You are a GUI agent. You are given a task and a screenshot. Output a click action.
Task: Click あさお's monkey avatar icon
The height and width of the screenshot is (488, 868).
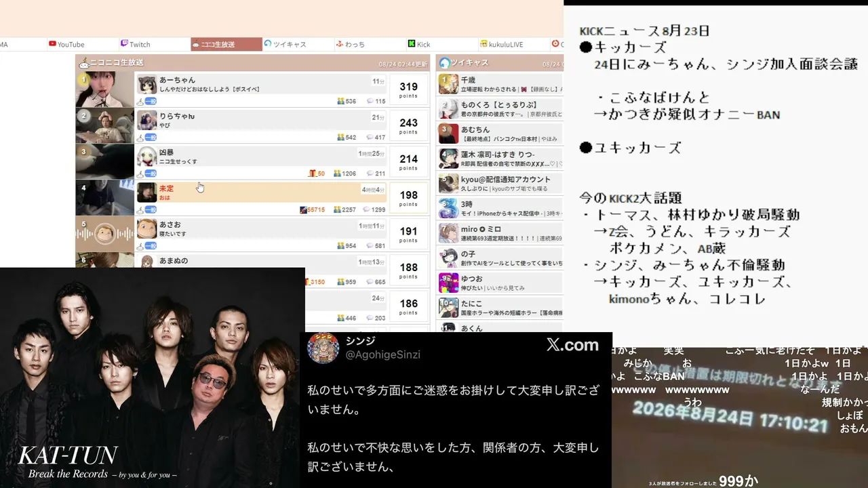point(147,228)
